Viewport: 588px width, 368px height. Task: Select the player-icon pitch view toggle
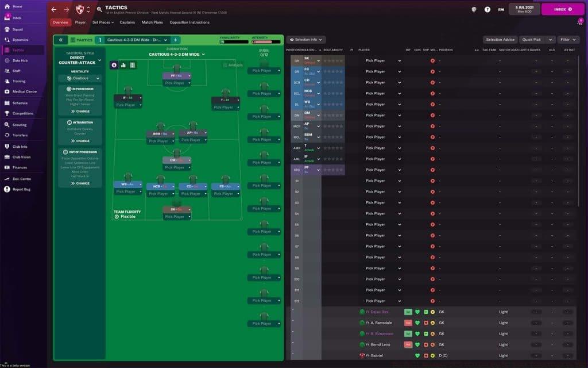pyautogui.click(x=114, y=65)
